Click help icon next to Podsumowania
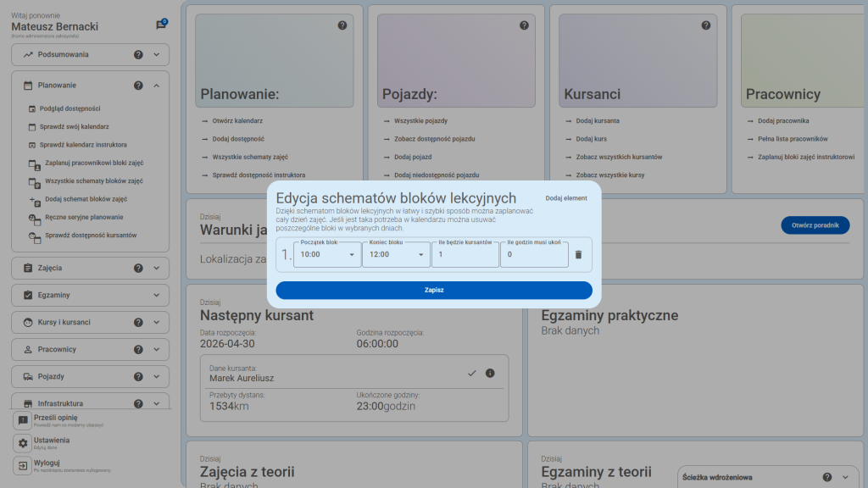868x488 pixels. [x=138, y=55]
